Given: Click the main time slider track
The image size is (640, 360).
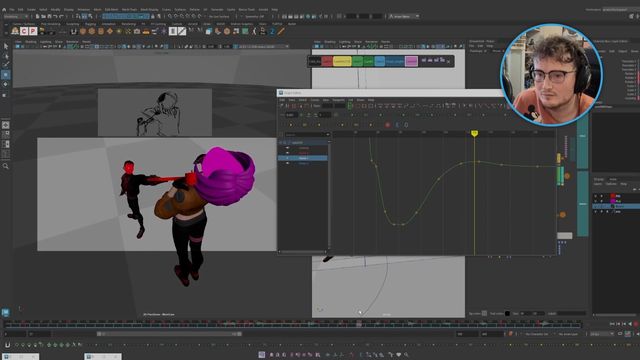Looking at the screenshot, I should (x=292, y=324).
